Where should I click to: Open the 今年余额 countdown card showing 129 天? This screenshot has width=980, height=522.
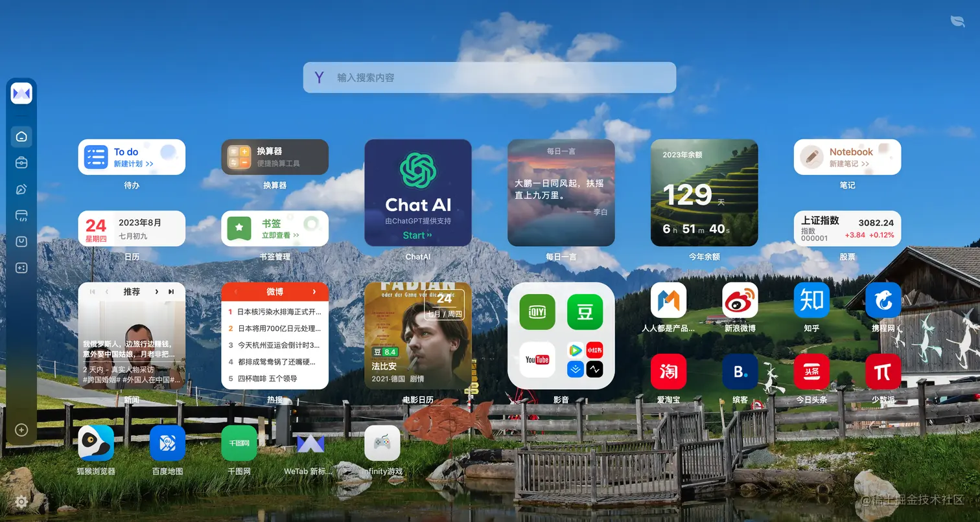[704, 193]
